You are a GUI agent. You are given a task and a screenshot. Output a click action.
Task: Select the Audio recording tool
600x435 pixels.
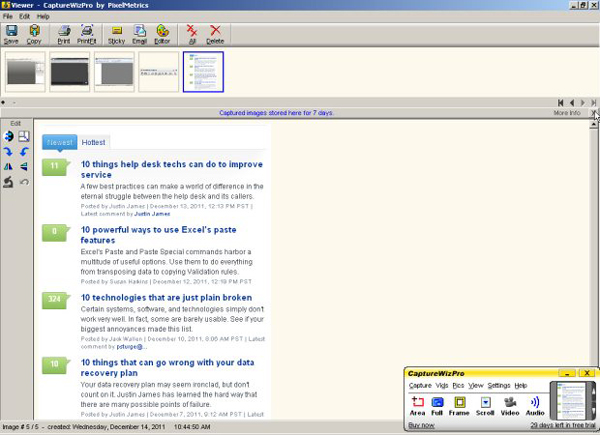(x=535, y=406)
